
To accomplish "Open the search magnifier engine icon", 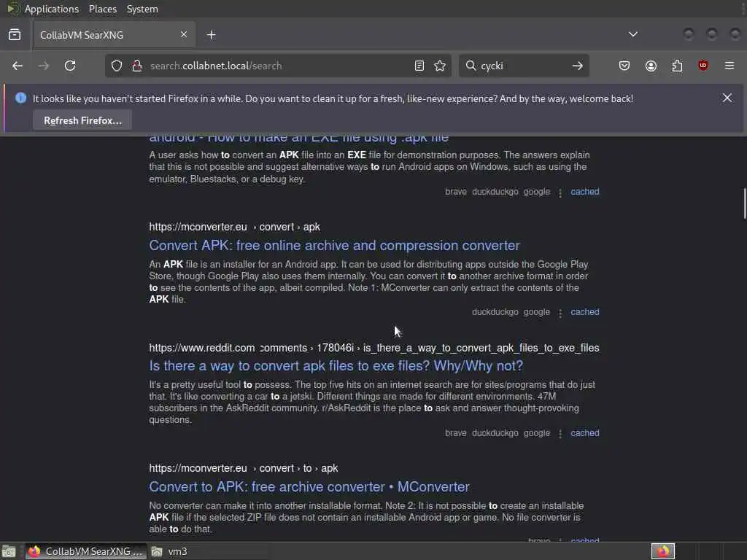I will pyautogui.click(x=471, y=66).
